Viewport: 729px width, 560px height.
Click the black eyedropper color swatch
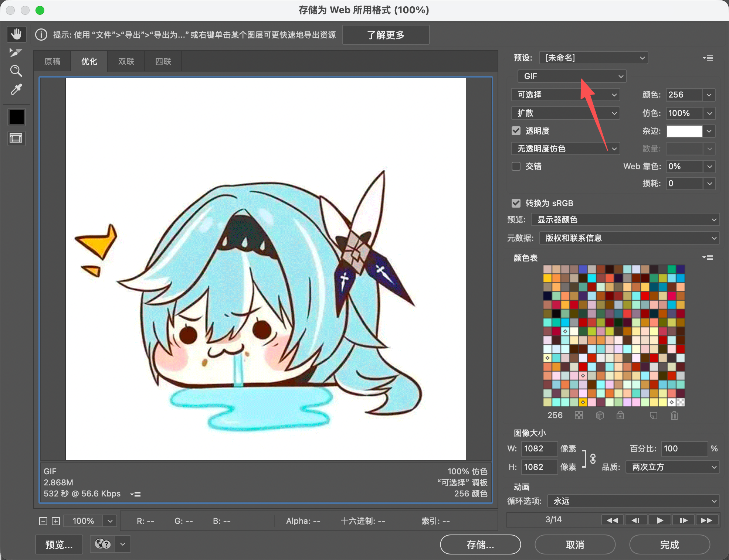[x=17, y=117]
